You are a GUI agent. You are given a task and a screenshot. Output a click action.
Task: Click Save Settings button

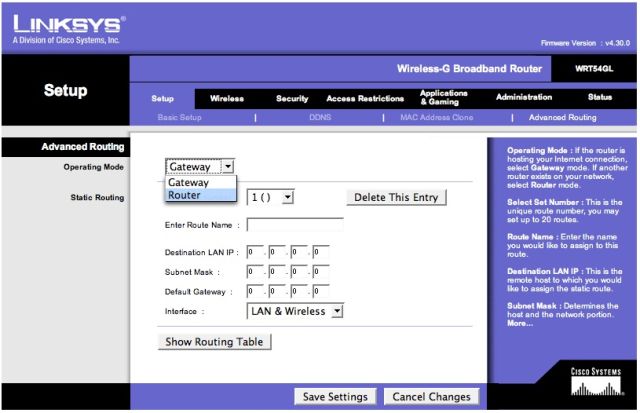pos(336,397)
